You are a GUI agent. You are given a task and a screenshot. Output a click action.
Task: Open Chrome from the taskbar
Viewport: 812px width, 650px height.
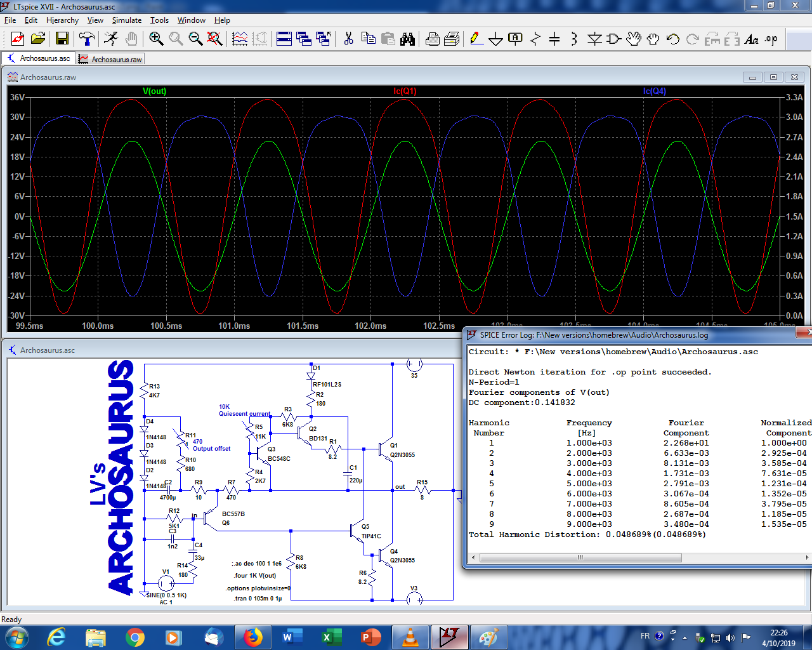(134, 637)
